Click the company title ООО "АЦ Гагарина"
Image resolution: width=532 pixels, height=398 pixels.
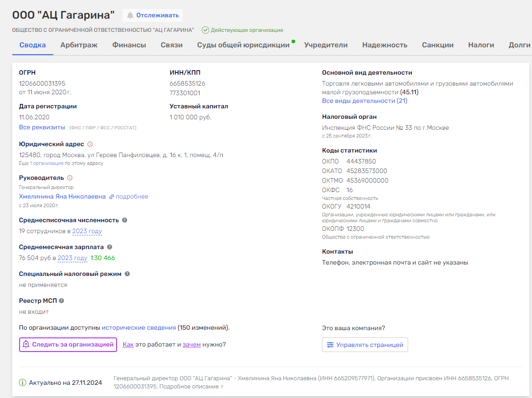(63, 15)
